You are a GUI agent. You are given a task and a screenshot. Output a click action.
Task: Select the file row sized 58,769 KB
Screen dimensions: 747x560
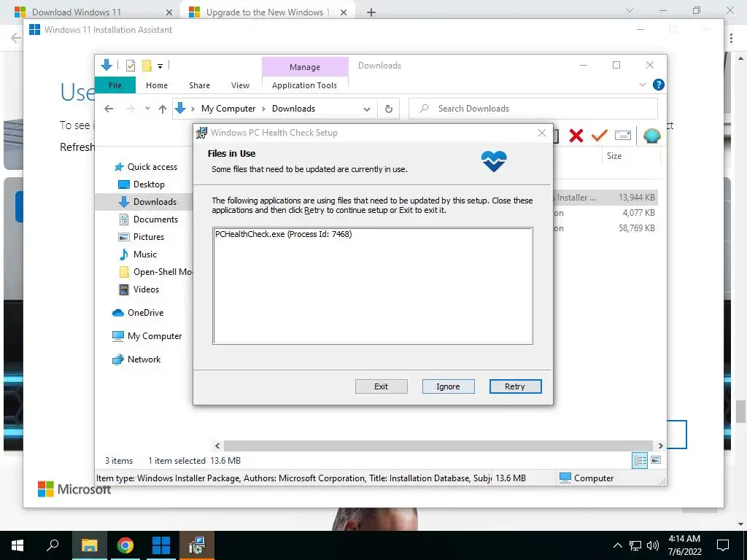pos(605,228)
